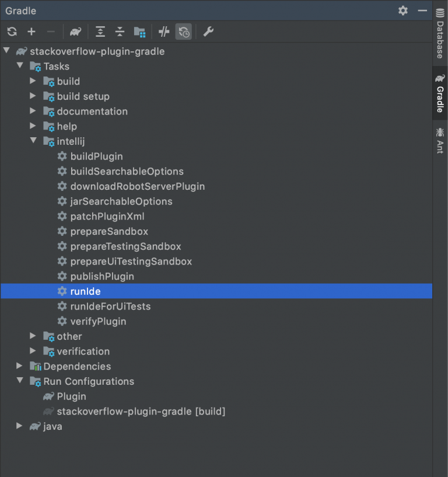Click gear icon beside patchPluginXml

[x=62, y=216]
